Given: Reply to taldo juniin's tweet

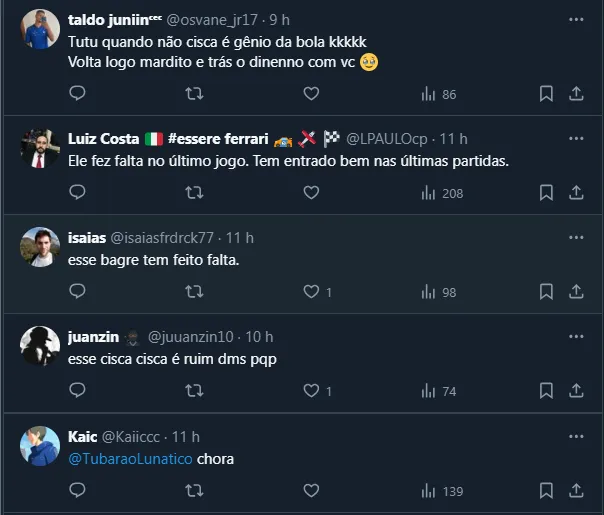Looking at the screenshot, I should 78,94.
